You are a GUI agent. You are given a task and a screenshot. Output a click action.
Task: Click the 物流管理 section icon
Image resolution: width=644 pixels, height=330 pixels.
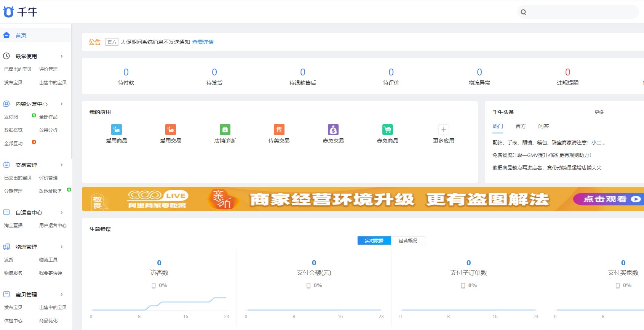(x=6, y=247)
